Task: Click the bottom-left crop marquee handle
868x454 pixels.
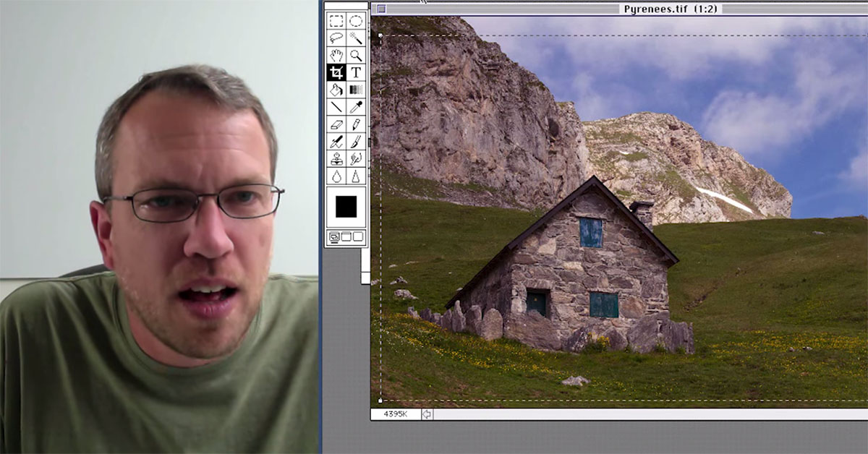Action: tap(380, 401)
